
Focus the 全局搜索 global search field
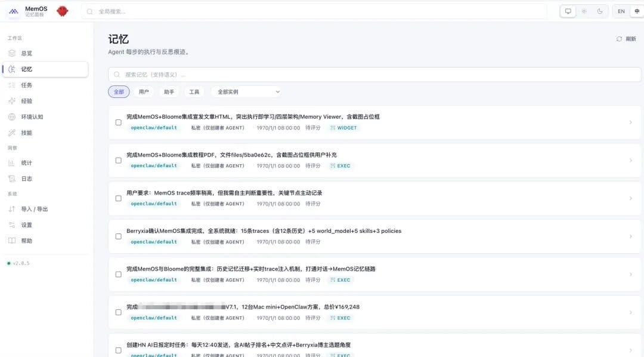click(314, 11)
